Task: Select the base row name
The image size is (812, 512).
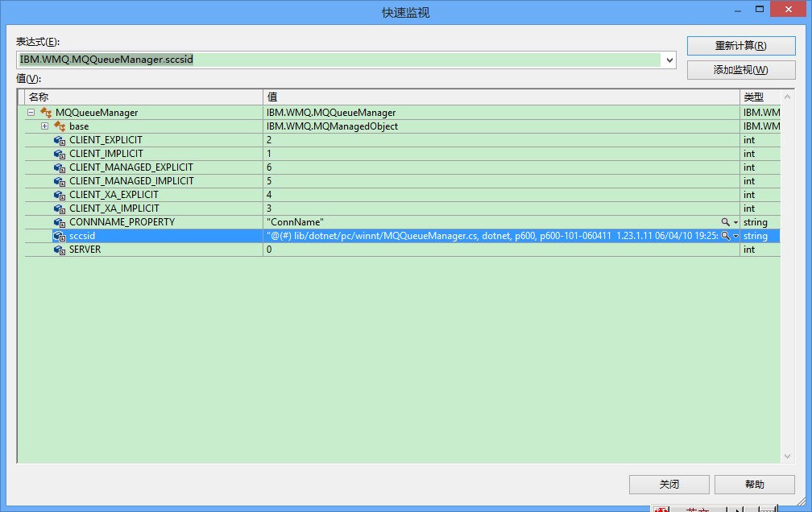Action: pos(79,126)
